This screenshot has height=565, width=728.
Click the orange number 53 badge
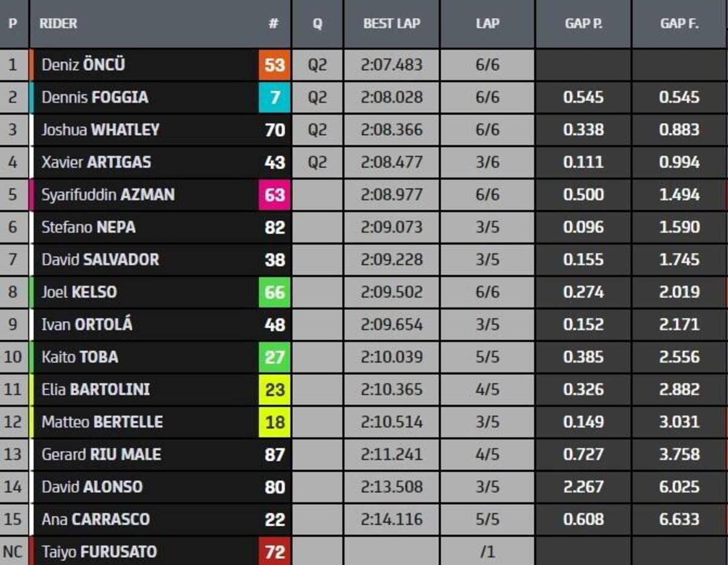pyautogui.click(x=275, y=65)
